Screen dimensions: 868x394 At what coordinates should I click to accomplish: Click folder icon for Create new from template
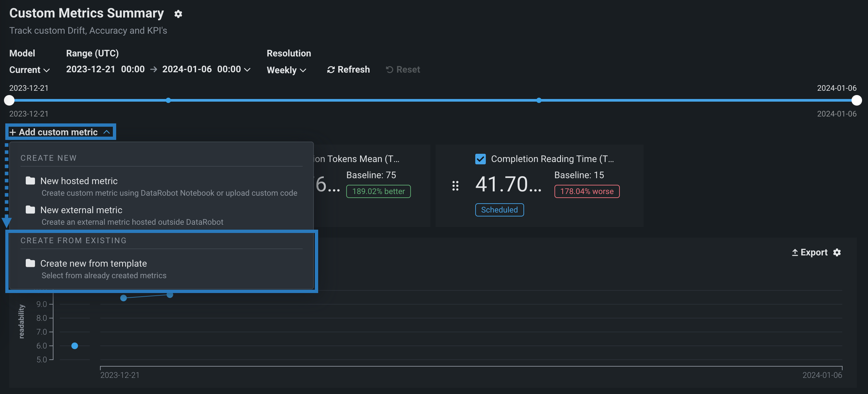click(30, 263)
